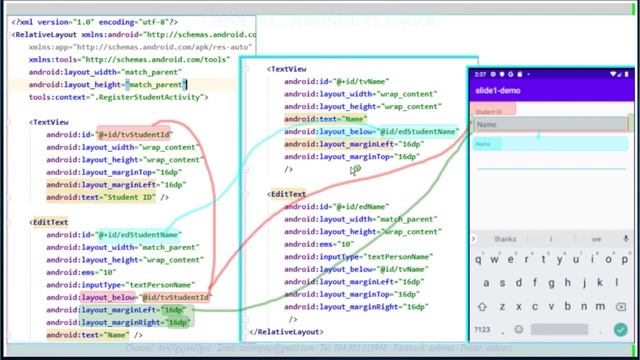Image resolution: width=640 pixels, height=360 pixels.
Task: Focus the gray Name input field
Action: [551, 124]
